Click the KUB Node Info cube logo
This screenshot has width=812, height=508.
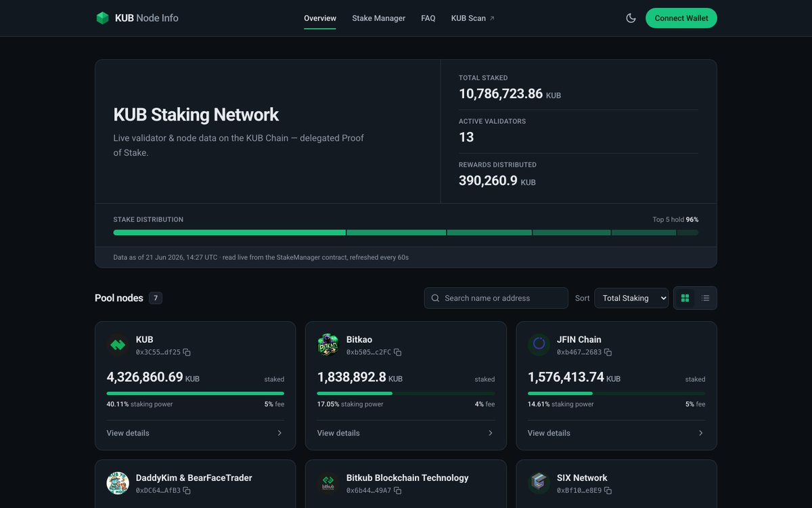click(x=102, y=18)
